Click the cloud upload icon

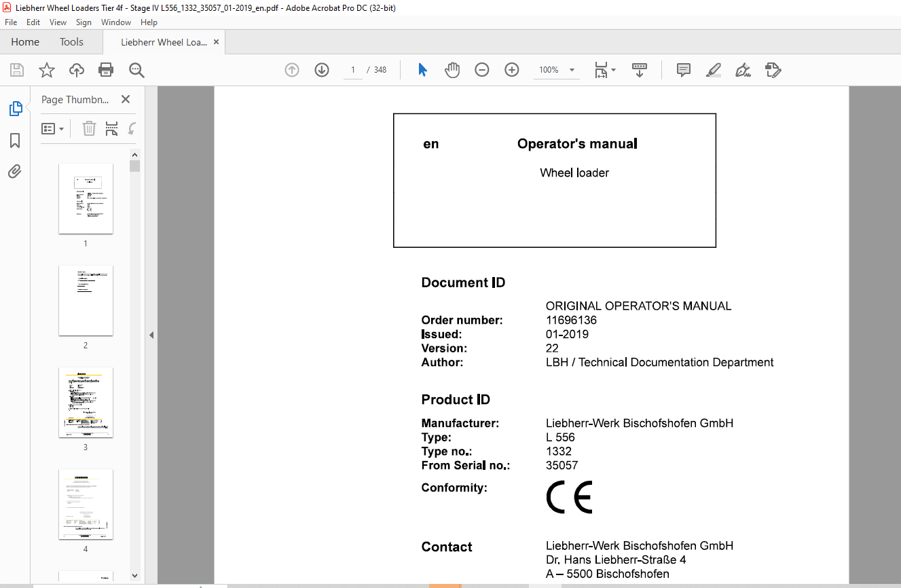coord(77,70)
